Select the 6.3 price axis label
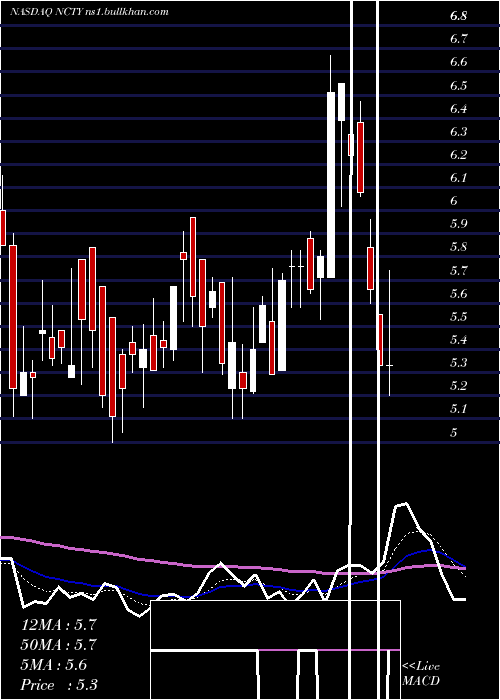The height and width of the screenshot is (700, 500). point(458,132)
